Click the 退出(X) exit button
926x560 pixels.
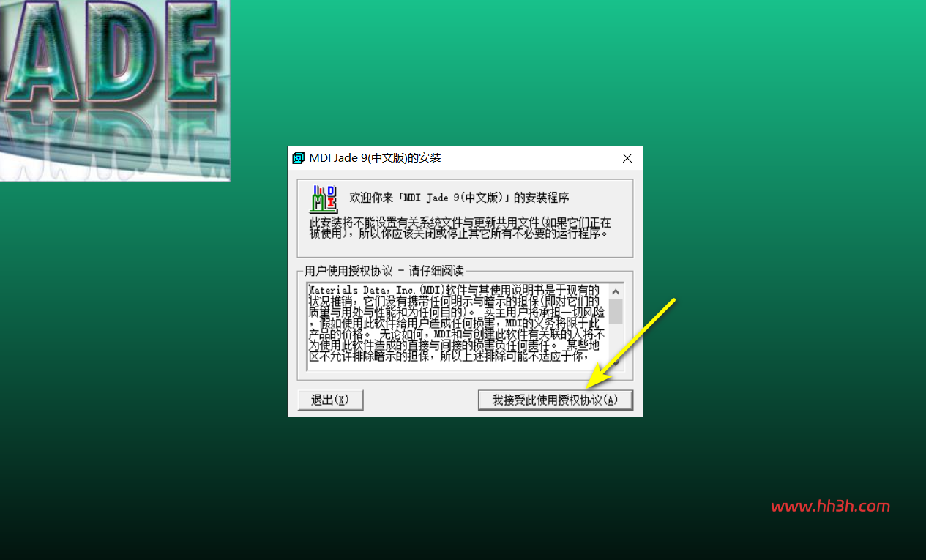[x=330, y=400]
